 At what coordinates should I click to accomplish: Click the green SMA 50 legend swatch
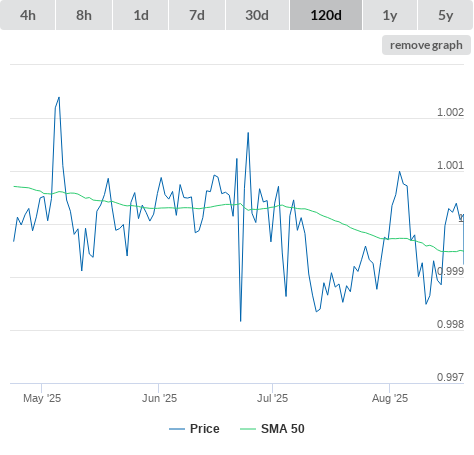click(x=248, y=429)
